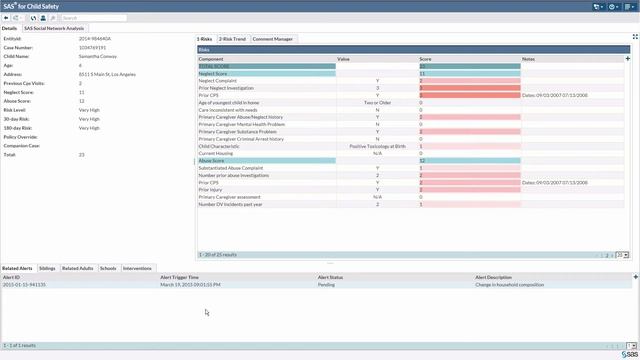Screen dimensions: 640x360
Task: Click the person/user toolbar icon
Action: (43, 18)
